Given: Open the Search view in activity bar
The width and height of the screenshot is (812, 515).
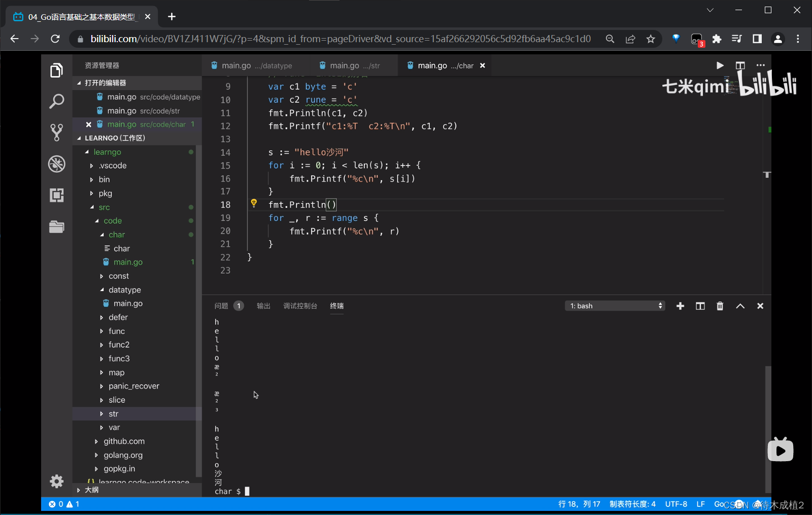Looking at the screenshot, I should click(x=57, y=101).
